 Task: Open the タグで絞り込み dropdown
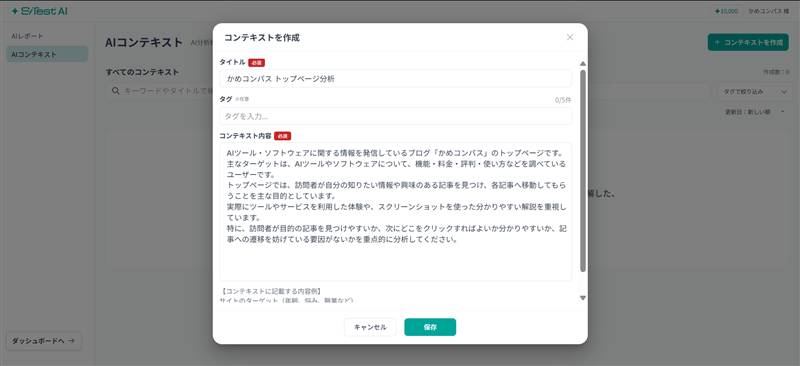click(754, 92)
